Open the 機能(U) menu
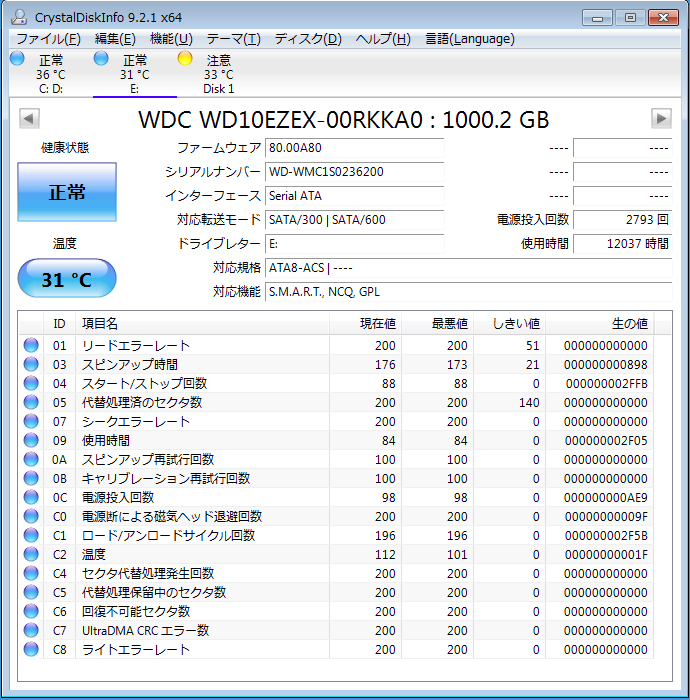This screenshot has width=690, height=700. (x=170, y=39)
